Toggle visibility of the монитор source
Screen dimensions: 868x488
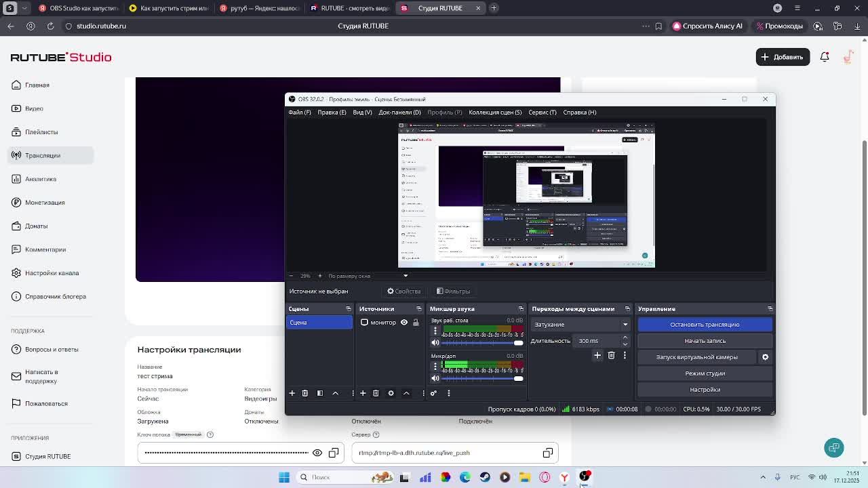(x=404, y=323)
